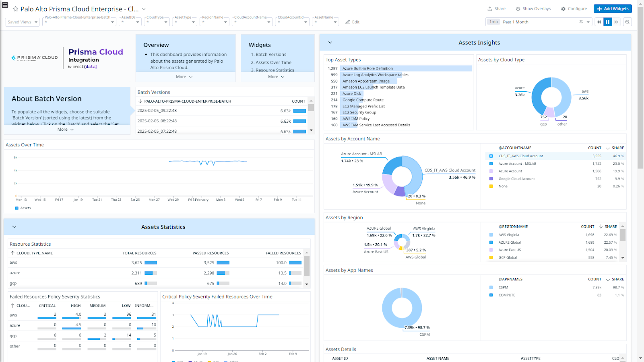Open the CloudAccountId filter dropdown

292,22
